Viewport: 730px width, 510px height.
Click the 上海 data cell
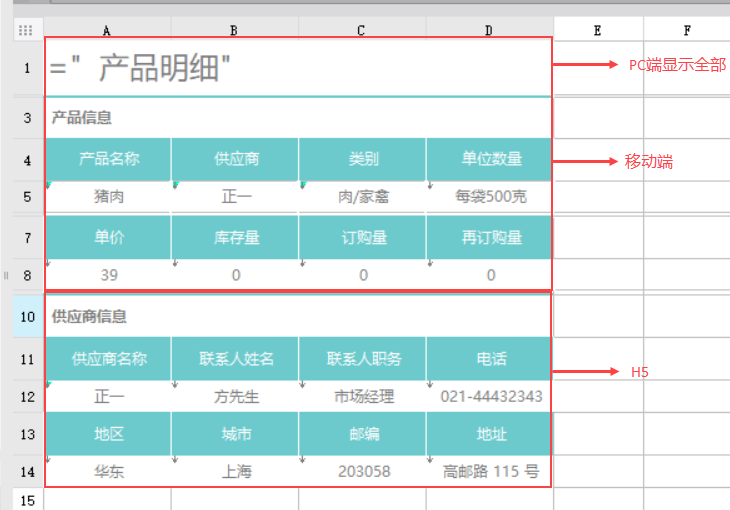[x=235, y=471]
